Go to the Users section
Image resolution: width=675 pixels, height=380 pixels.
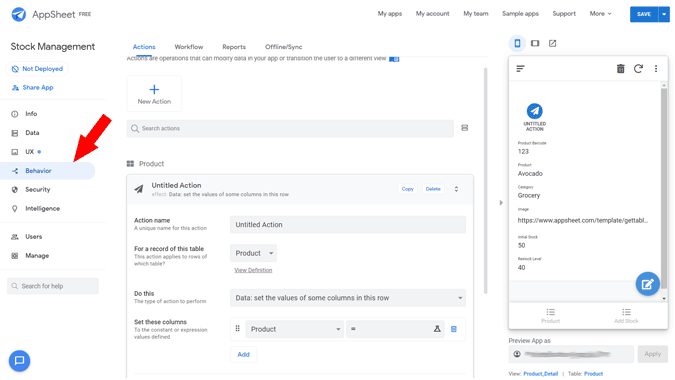[x=33, y=237]
